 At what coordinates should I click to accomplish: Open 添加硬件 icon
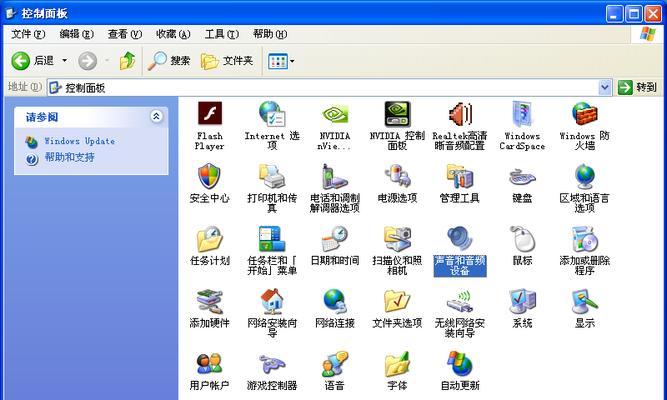click(x=209, y=301)
